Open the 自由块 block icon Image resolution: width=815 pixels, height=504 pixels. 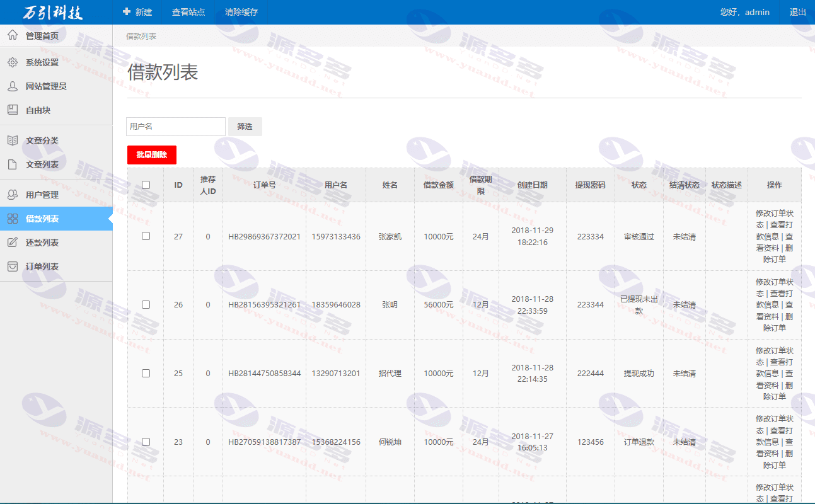click(x=12, y=110)
